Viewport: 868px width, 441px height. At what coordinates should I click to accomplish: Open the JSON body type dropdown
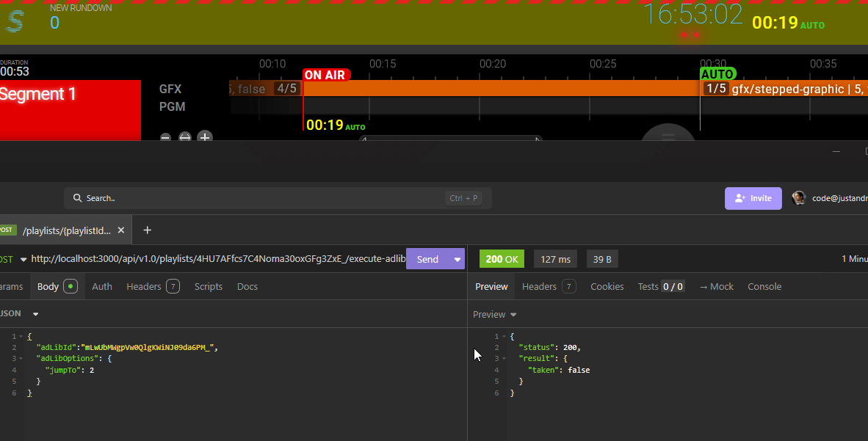(35, 314)
